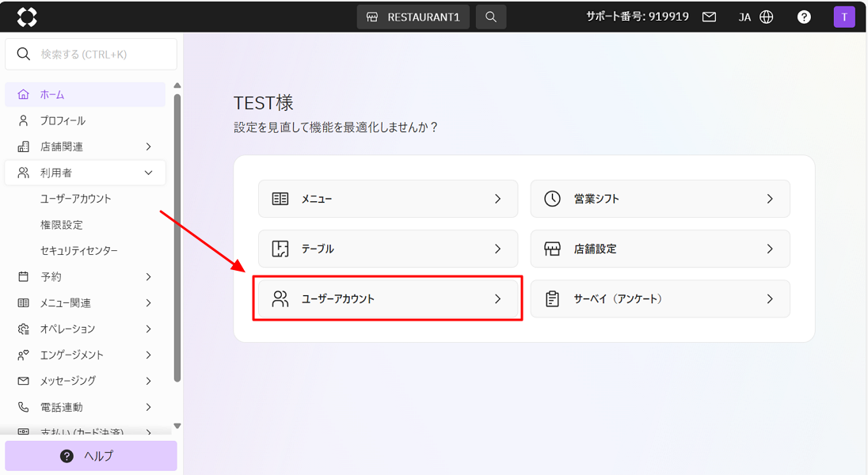The width and height of the screenshot is (868, 475).
Task: Click the menu book icon beside メニュー関連
Action: 23,303
